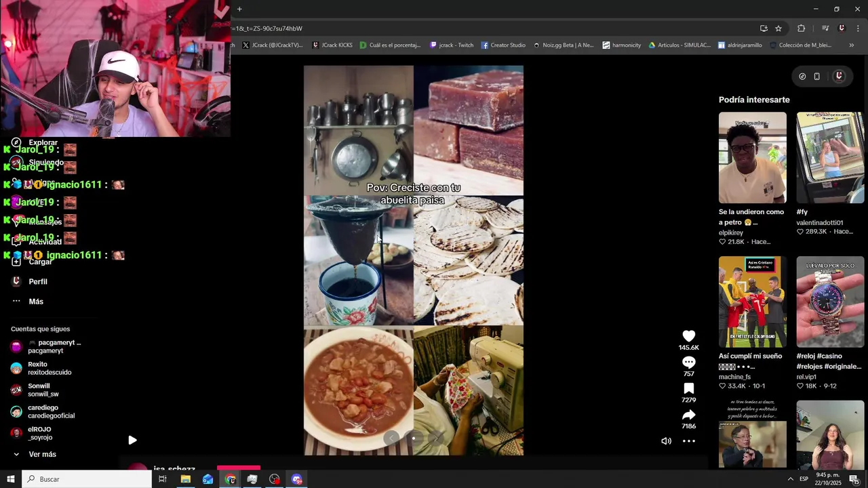
Task: Open the Noiz.gg Beta bookmark
Action: pyautogui.click(x=564, y=45)
